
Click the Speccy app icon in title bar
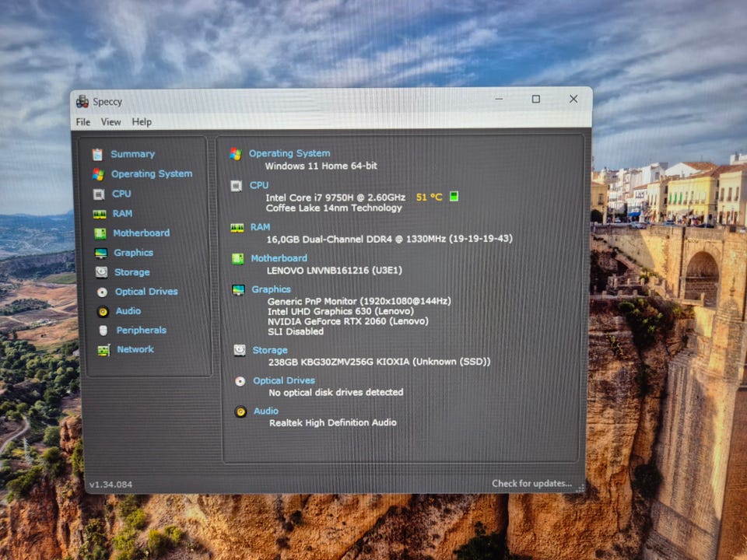coord(82,101)
